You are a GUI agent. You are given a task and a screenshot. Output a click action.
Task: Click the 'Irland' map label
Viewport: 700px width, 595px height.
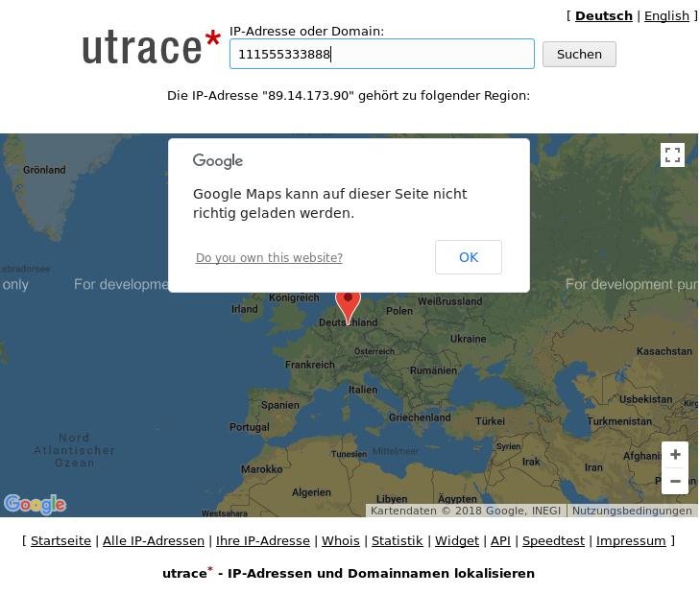coord(244,309)
